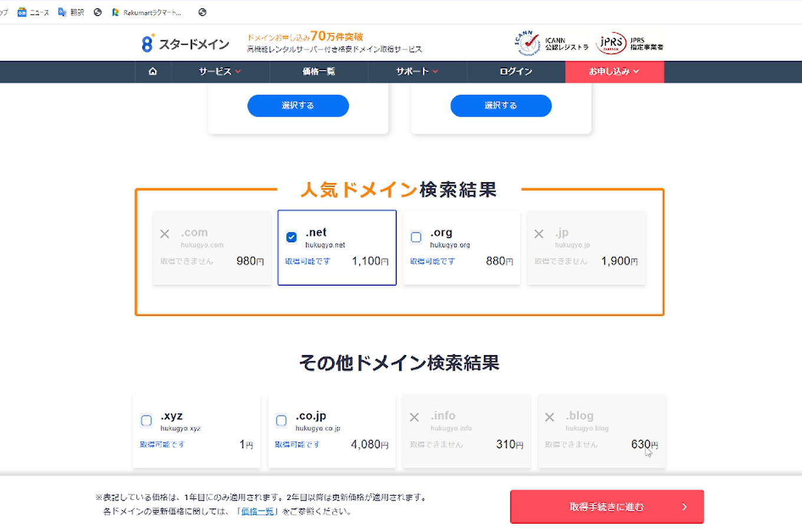Viewport: 802px width, 532px height.
Task: Click the Star Domain logo
Action: pos(185,44)
